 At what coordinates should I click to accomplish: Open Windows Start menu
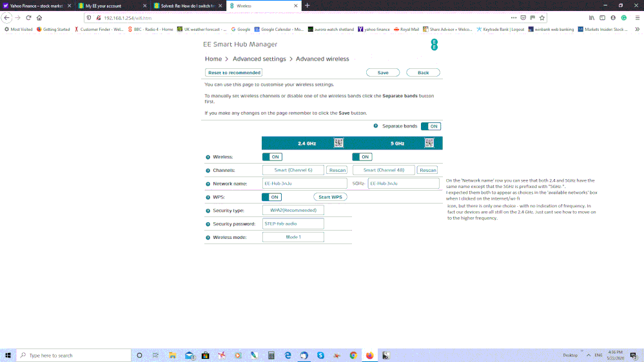tap(8, 355)
